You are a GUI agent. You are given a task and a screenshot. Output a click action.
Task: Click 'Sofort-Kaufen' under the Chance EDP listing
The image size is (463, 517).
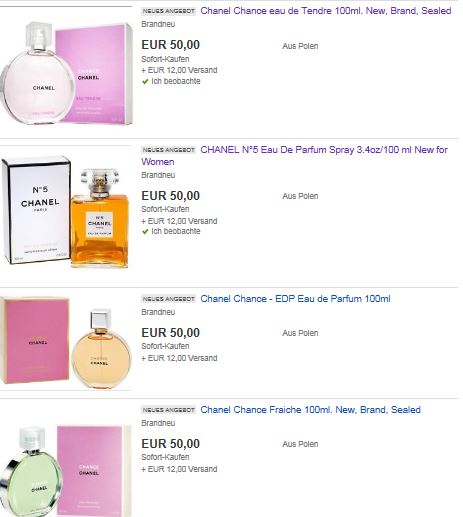coord(165,346)
